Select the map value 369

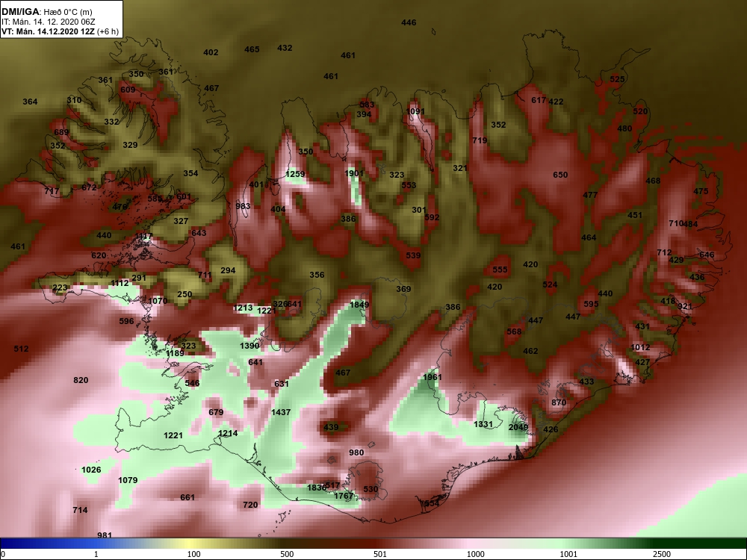click(403, 289)
